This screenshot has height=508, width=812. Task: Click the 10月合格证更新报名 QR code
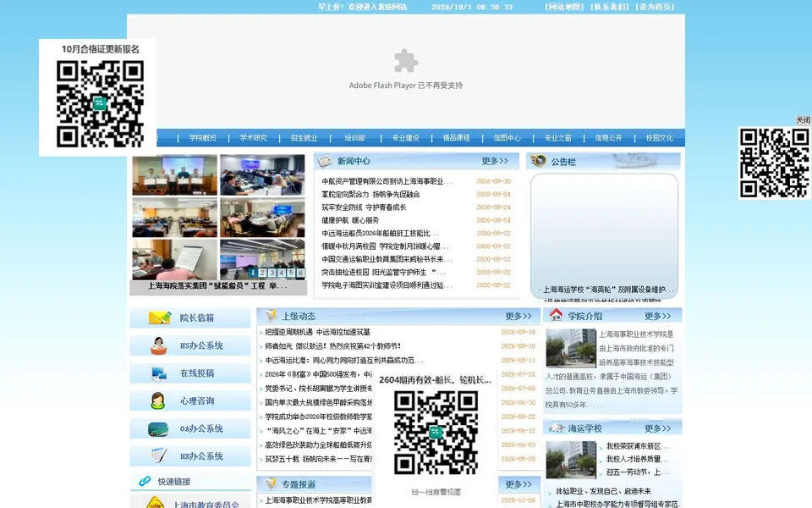100,103
